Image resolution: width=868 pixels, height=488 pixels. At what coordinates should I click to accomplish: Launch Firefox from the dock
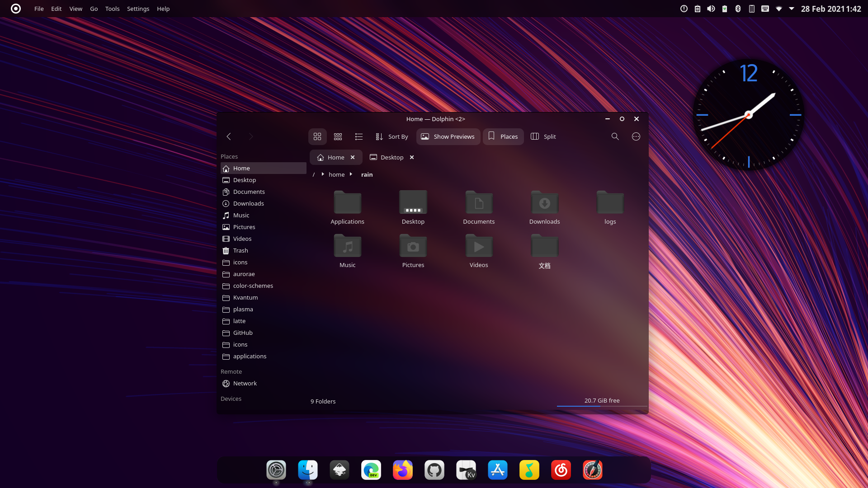(x=402, y=470)
